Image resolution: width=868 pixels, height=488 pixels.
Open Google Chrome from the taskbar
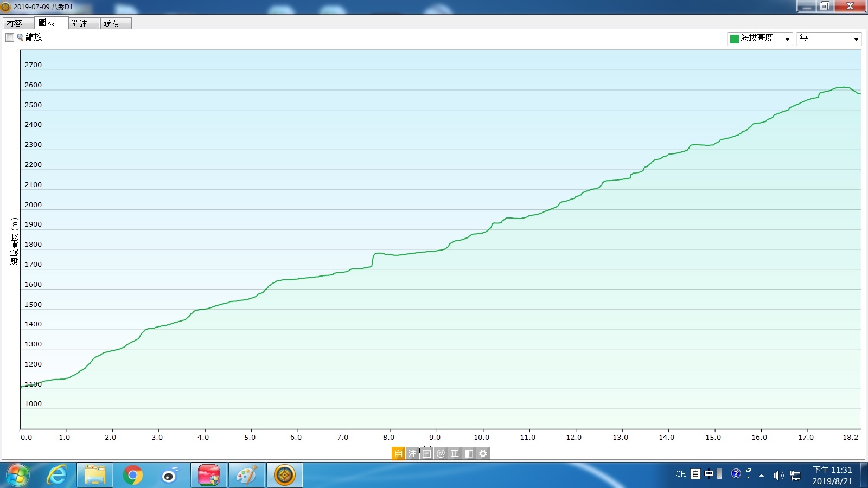pos(132,476)
